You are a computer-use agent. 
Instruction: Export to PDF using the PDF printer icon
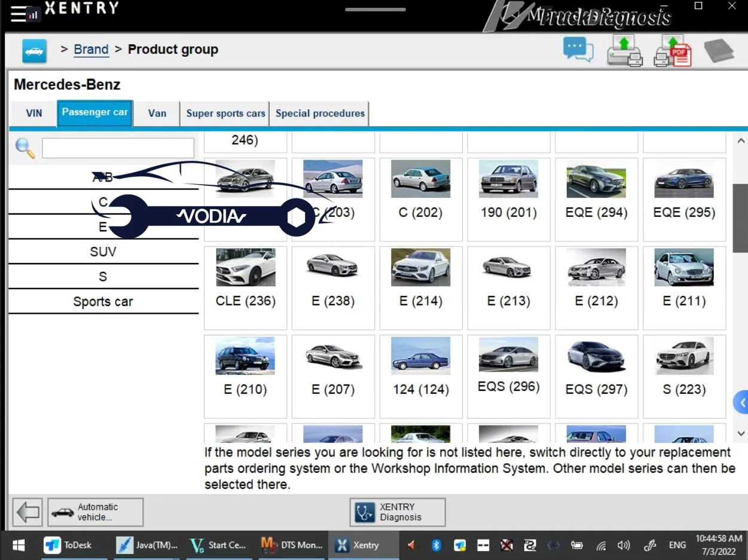point(673,50)
